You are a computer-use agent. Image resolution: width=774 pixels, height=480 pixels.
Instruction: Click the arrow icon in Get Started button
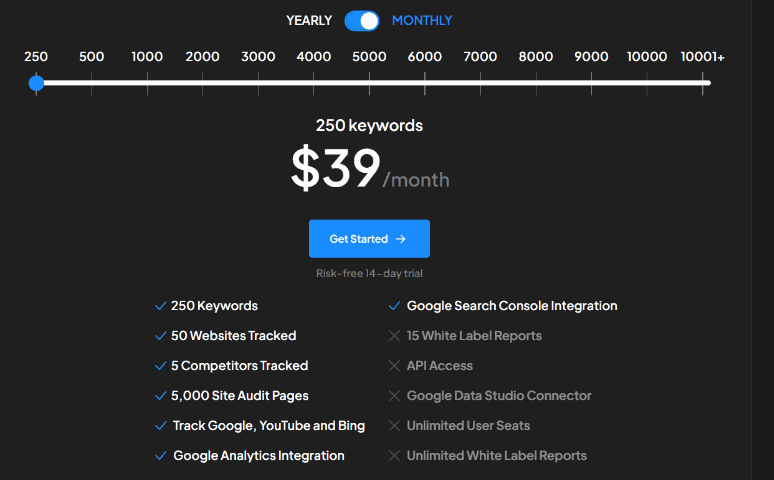pyautogui.click(x=401, y=239)
